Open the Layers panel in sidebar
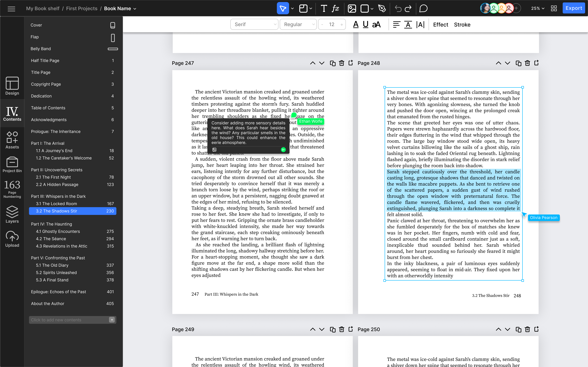Viewport: 588px width, 367px height. click(x=12, y=214)
